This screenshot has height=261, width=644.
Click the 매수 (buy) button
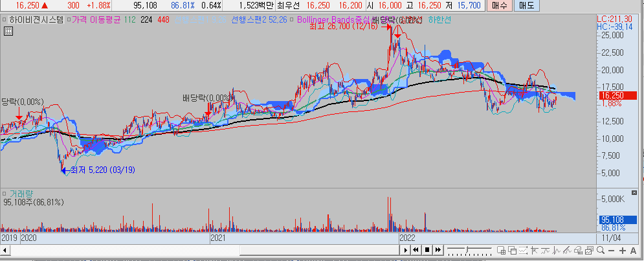click(x=499, y=6)
